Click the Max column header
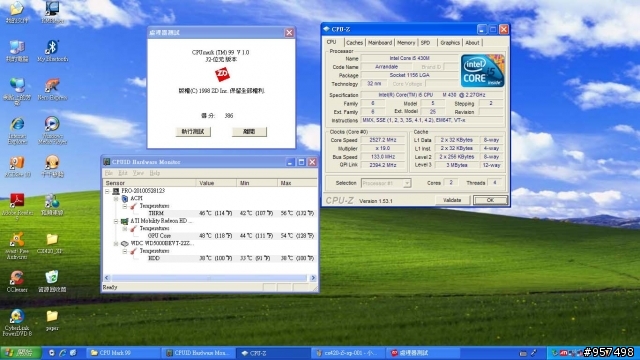 point(297,183)
